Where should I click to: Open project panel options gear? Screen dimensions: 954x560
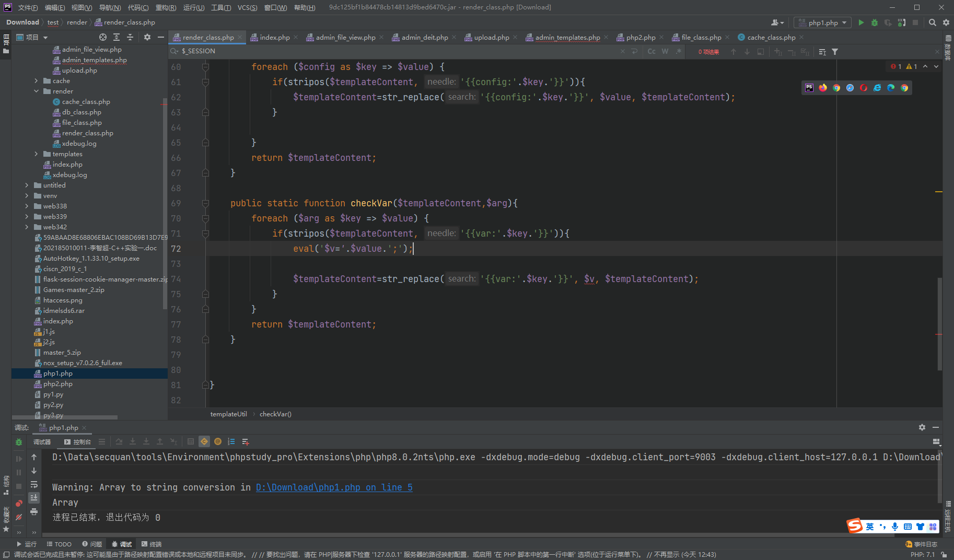(147, 37)
